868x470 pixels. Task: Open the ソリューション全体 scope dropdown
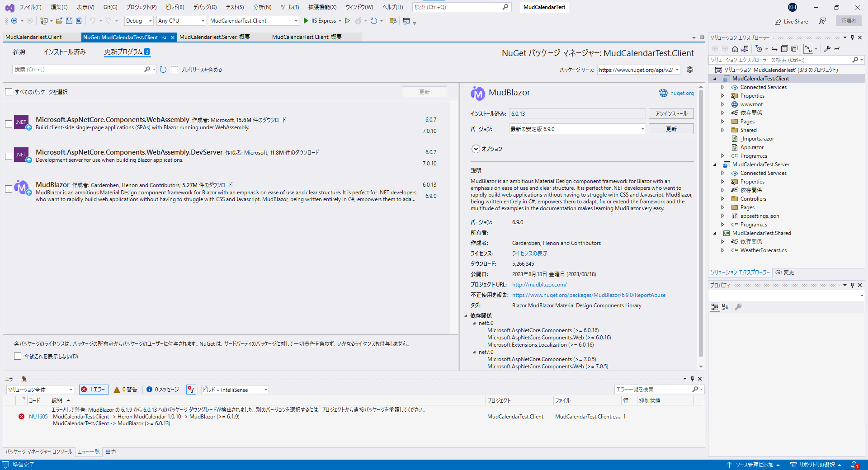click(x=40, y=390)
